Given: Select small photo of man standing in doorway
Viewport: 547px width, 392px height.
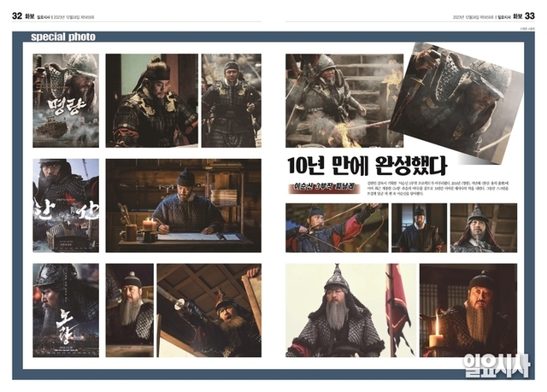Looking at the screenshot, I should (x=420, y=228).
